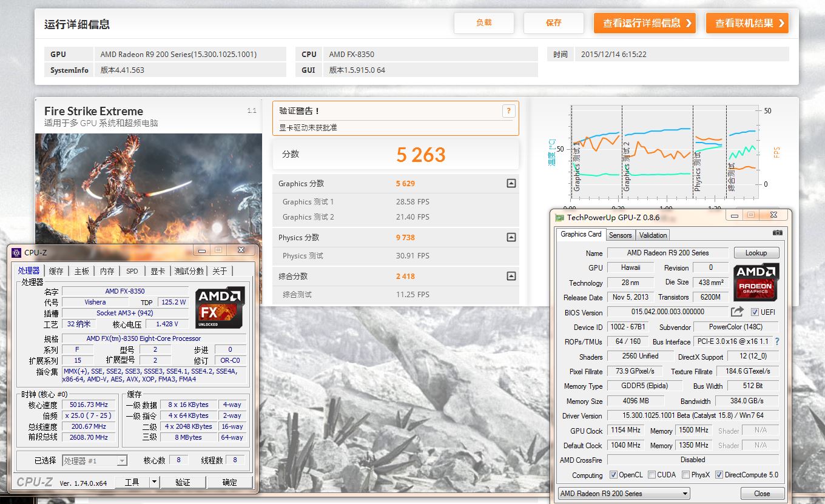825x504 pixels.
Task: Click the Lookup button in GPU-Z
Action: [x=756, y=253]
